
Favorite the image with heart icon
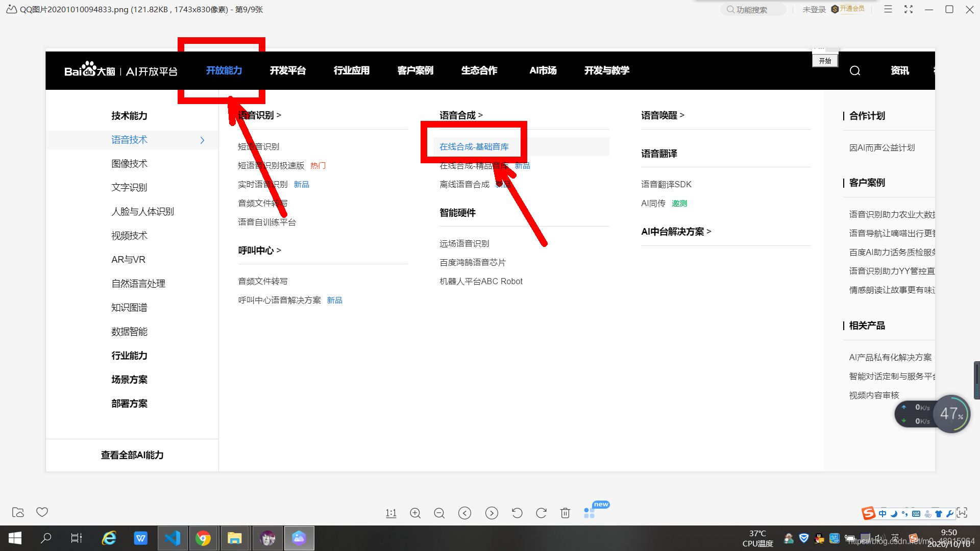point(42,512)
